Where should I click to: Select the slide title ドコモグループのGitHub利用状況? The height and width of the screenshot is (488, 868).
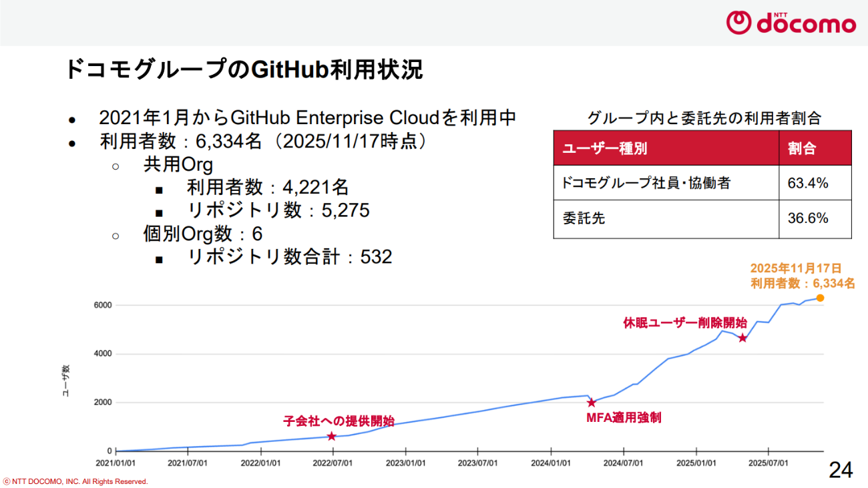pos(244,69)
